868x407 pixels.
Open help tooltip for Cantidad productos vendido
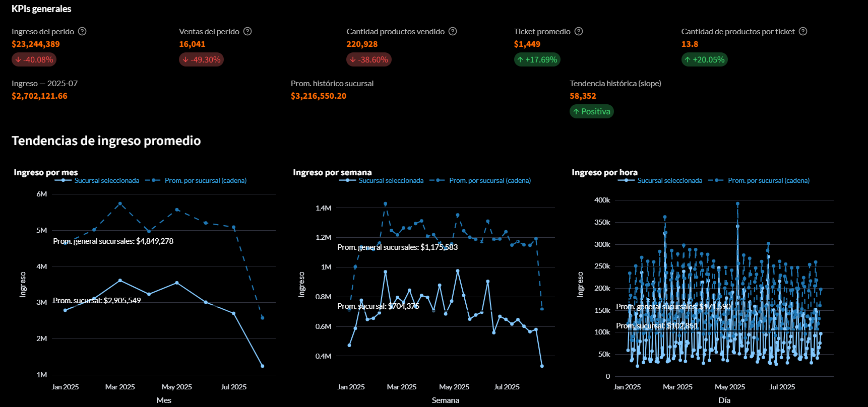[x=453, y=31]
